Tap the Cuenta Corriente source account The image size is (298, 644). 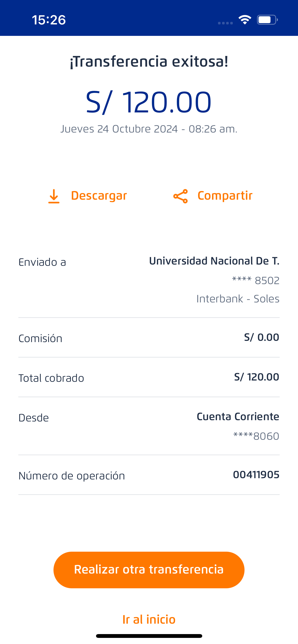tap(238, 417)
